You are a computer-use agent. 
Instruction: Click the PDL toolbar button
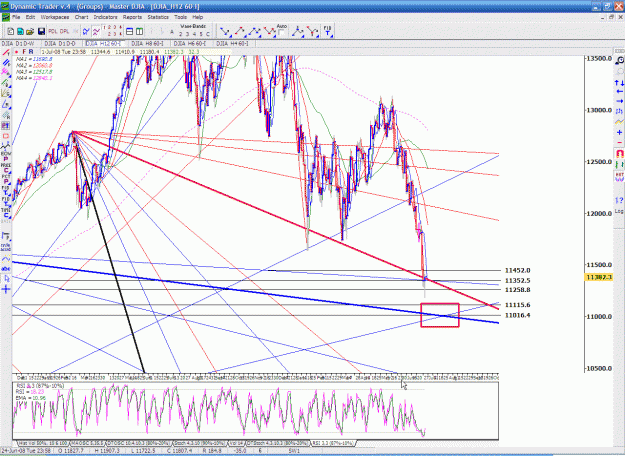(x=53, y=31)
